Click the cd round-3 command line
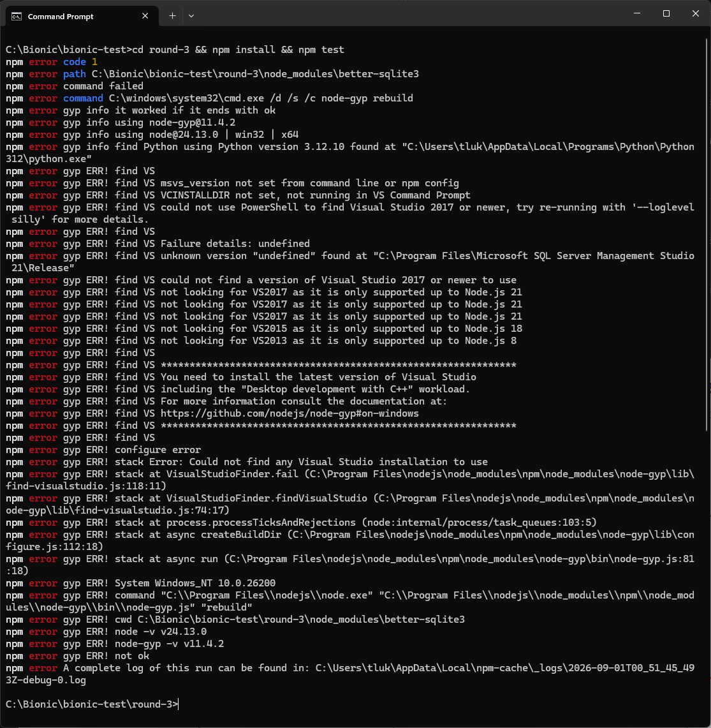This screenshot has height=728, width=711. (175, 50)
